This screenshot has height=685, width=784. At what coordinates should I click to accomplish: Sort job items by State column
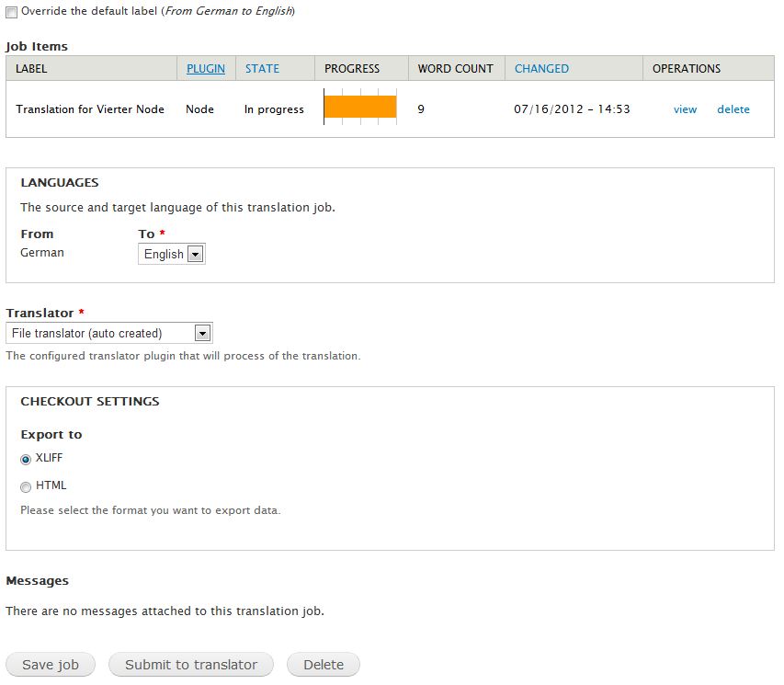[x=262, y=69]
